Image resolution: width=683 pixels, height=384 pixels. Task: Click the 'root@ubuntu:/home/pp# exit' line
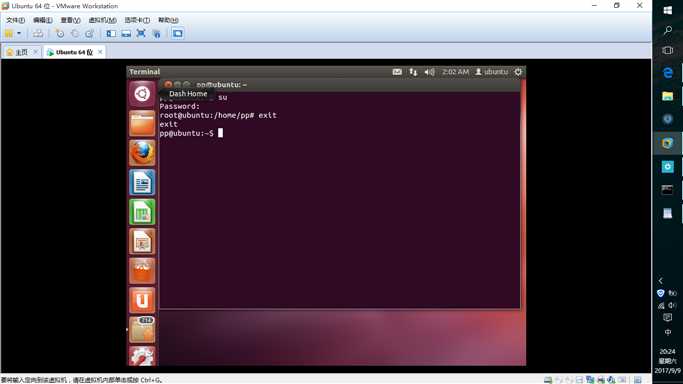pyautogui.click(x=218, y=115)
